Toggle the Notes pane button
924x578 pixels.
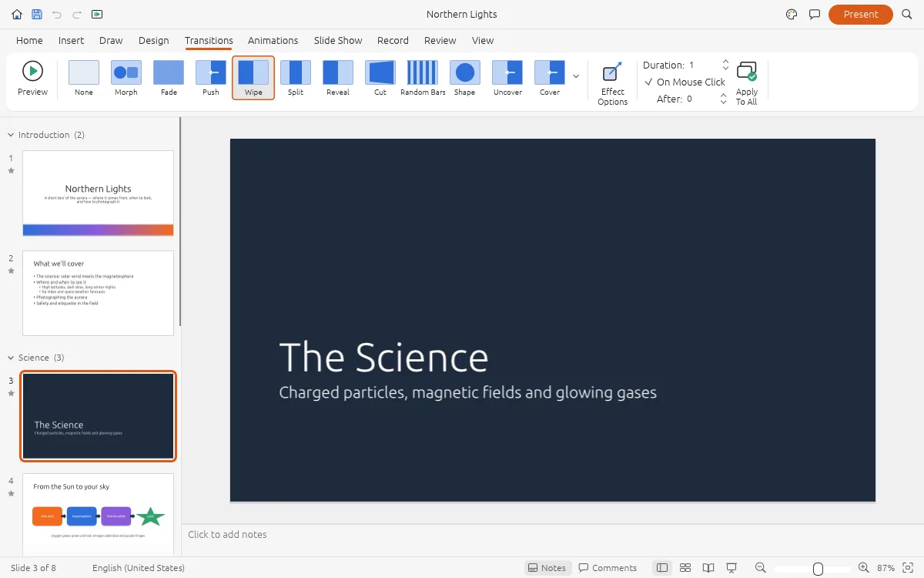coord(547,568)
